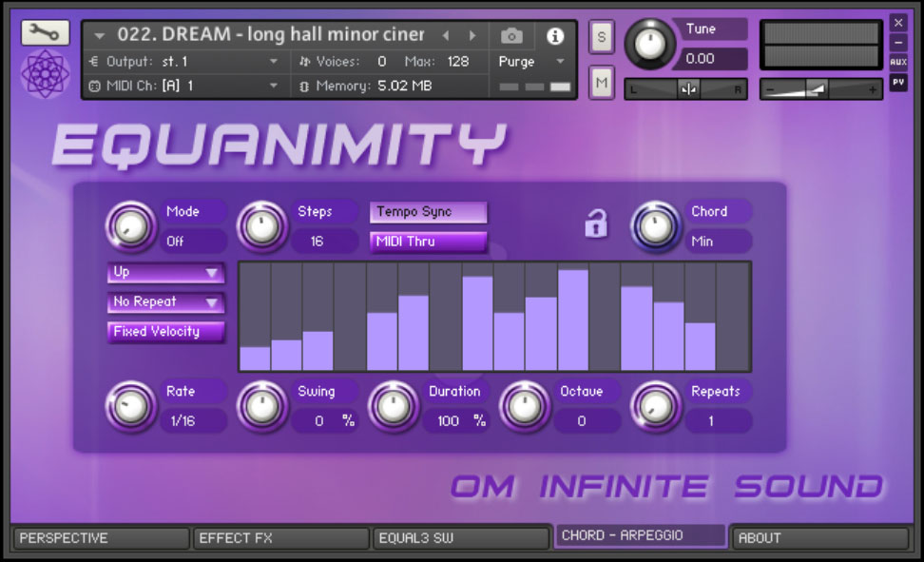The image size is (924, 562).
Task: Click the Steps knob
Action: click(262, 227)
